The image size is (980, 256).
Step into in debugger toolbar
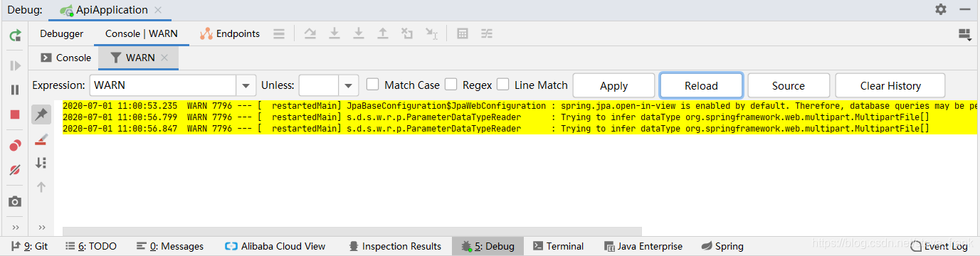pos(334,33)
